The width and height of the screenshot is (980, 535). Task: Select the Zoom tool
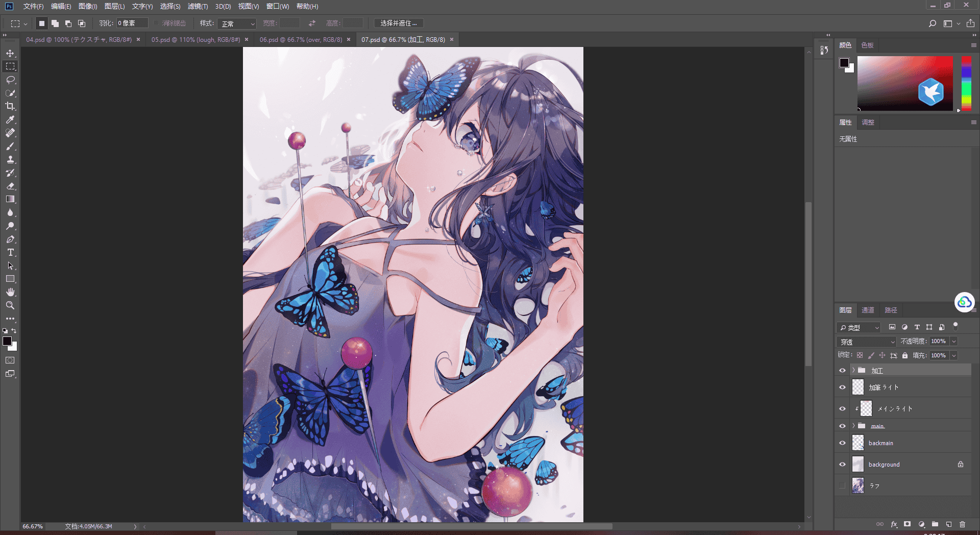coord(10,305)
